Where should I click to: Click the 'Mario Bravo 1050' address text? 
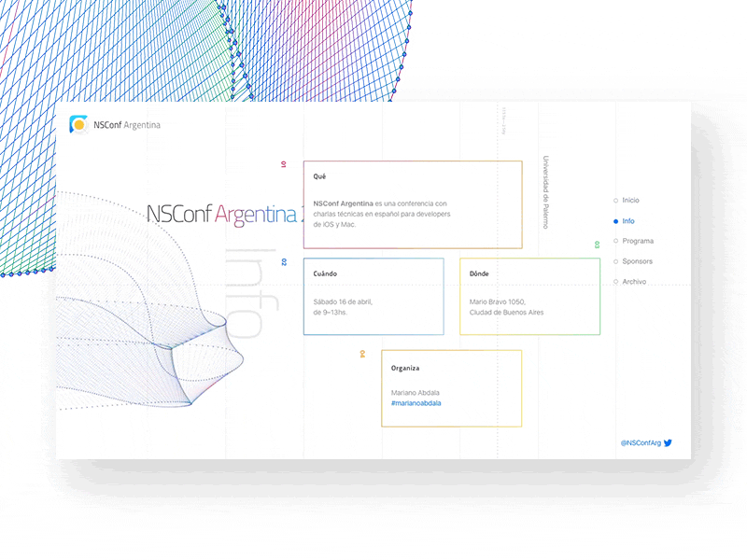[498, 301]
